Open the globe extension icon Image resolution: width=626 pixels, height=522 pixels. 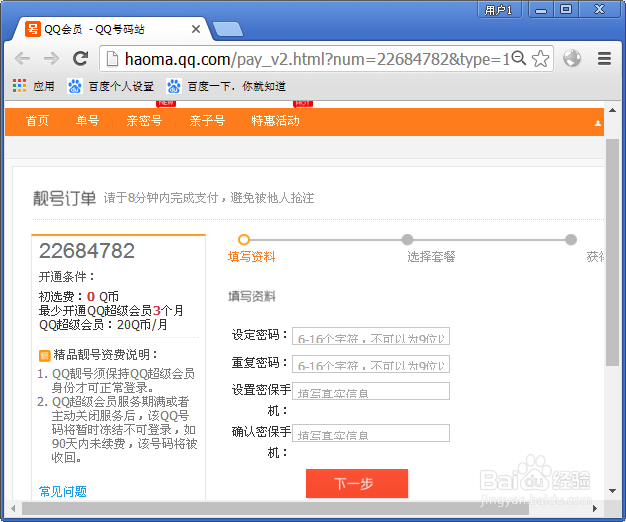pos(572,58)
